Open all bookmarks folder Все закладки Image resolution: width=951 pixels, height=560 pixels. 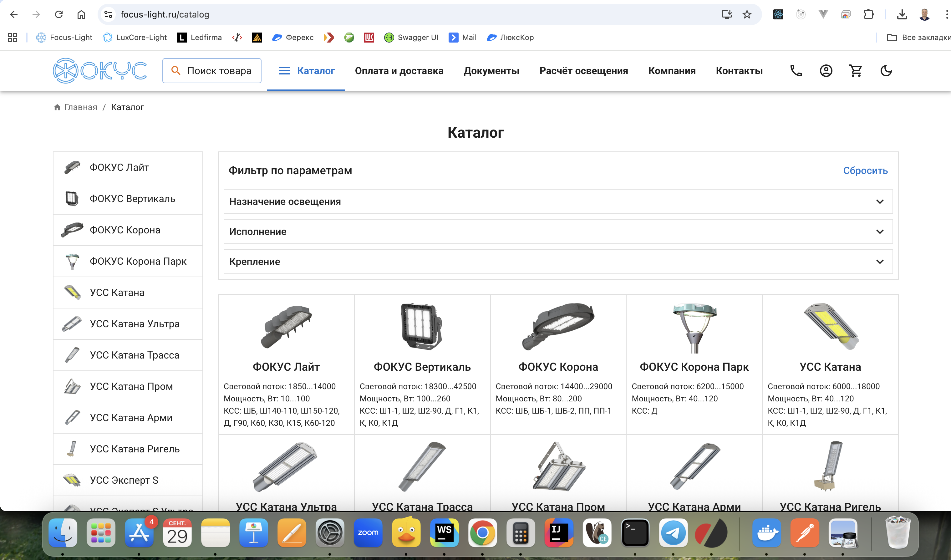tap(918, 37)
